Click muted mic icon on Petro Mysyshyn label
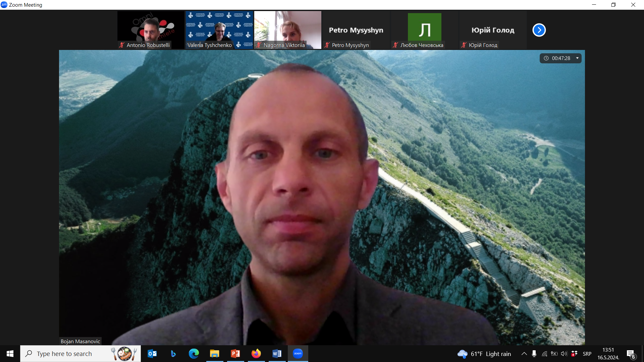This screenshot has width=644, height=362. (x=327, y=45)
